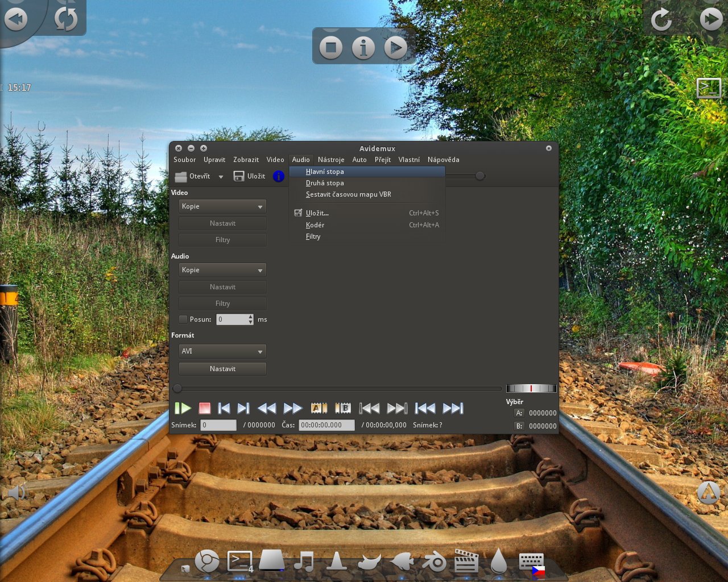
Task: Click terminal icon at right desktop edge
Action: (709, 88)
